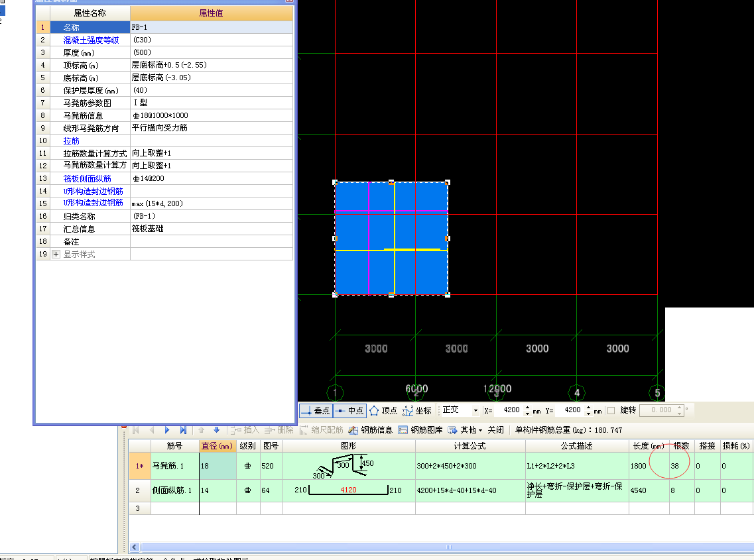Click diameter cell 18 in row 1
The width and height of the screenshot is (754, 560).
[218, 466]
